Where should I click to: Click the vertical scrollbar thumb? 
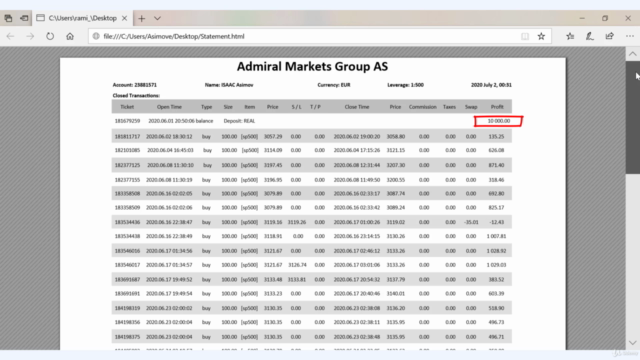pos(633,118)
